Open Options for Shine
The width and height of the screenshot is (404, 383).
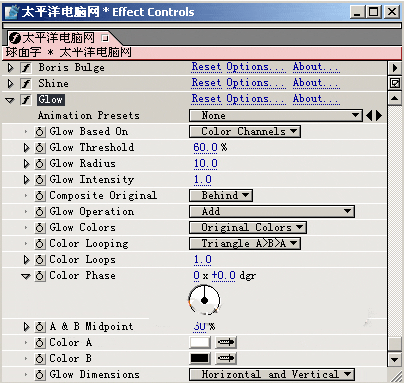[x=256, y=83]
